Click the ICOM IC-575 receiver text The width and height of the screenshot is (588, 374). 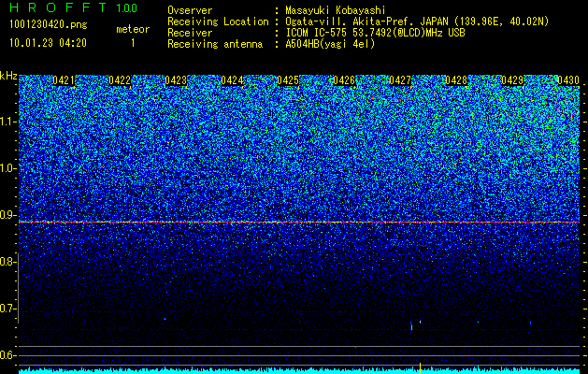point(375,33)
